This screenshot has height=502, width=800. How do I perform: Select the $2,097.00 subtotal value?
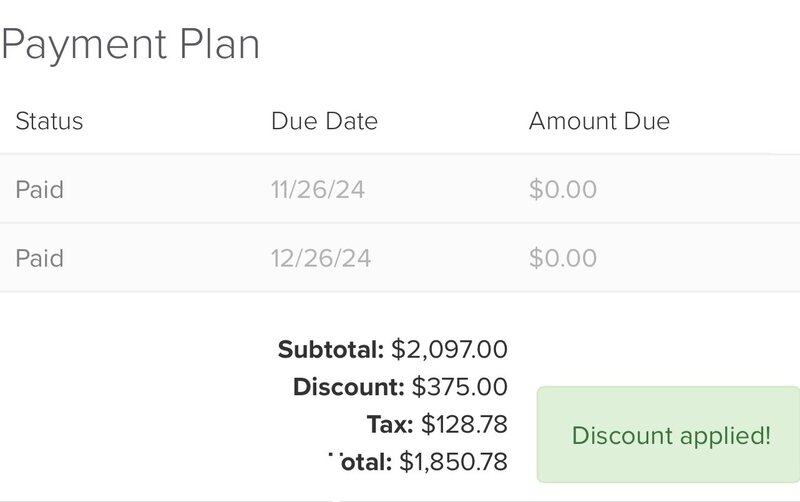click(449, 349)
